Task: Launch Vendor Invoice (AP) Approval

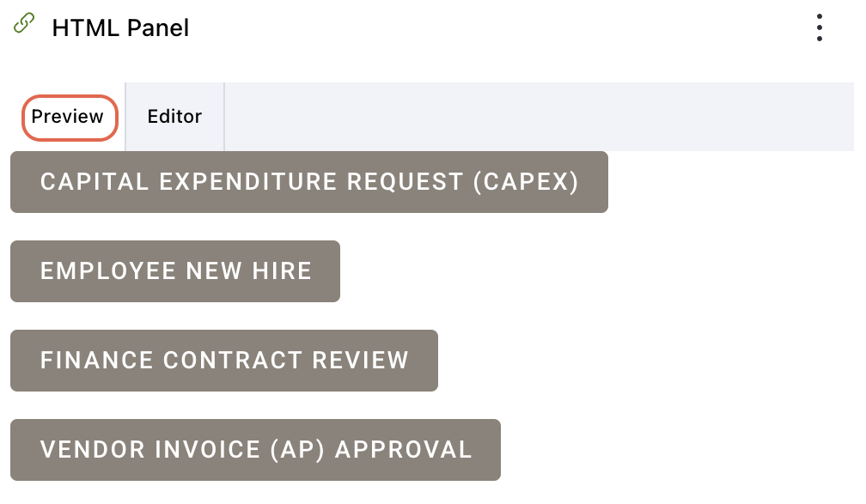Action: (x=255, y=450)
